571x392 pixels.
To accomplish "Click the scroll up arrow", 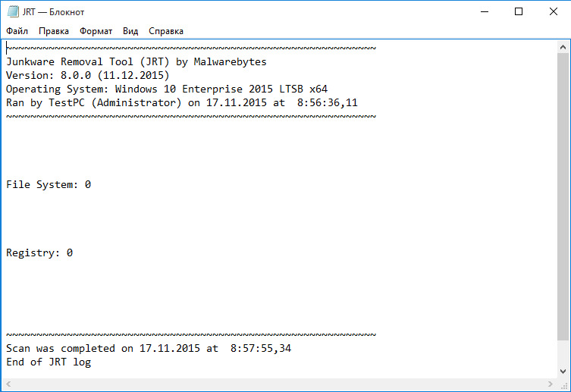I will click(563, 47).
